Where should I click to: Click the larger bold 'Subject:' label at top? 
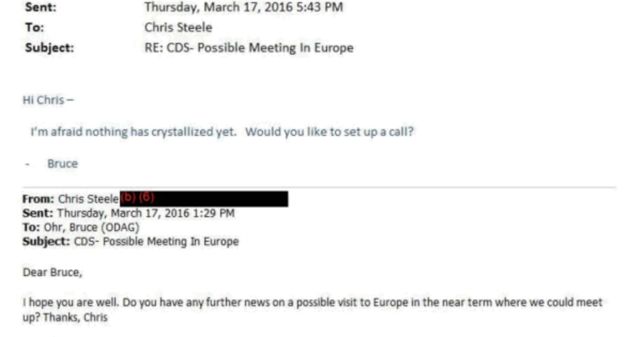tap(49, 48)
